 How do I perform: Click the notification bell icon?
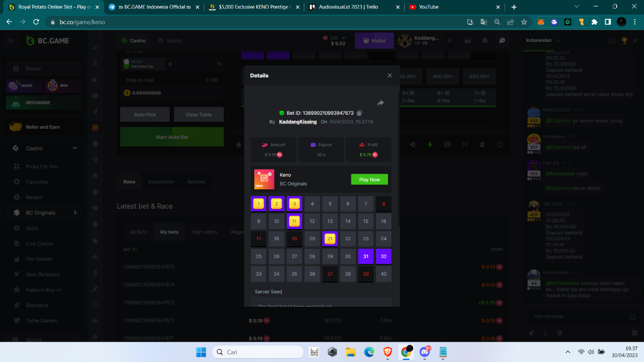[x=485, y=41]
